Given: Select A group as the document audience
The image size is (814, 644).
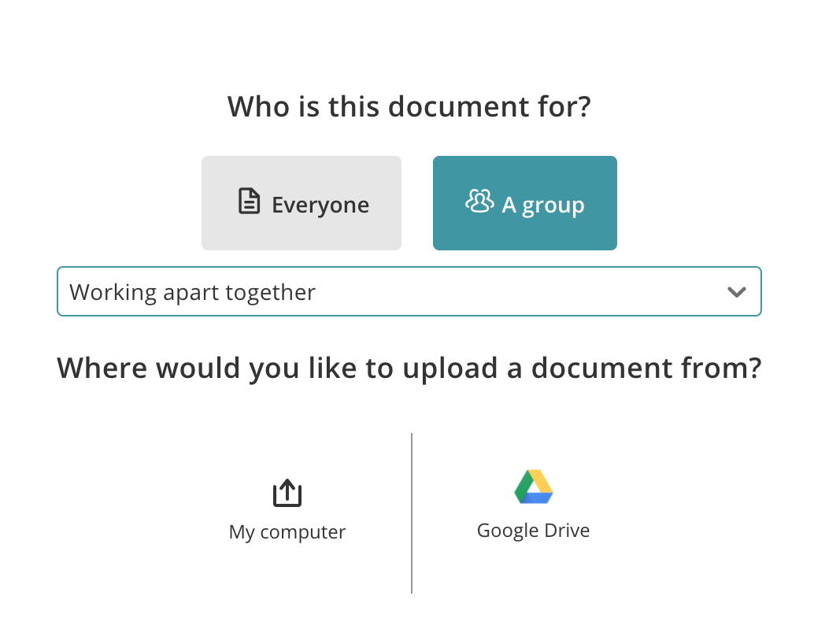Looking at the screenshot, I should tap(525, 203).
